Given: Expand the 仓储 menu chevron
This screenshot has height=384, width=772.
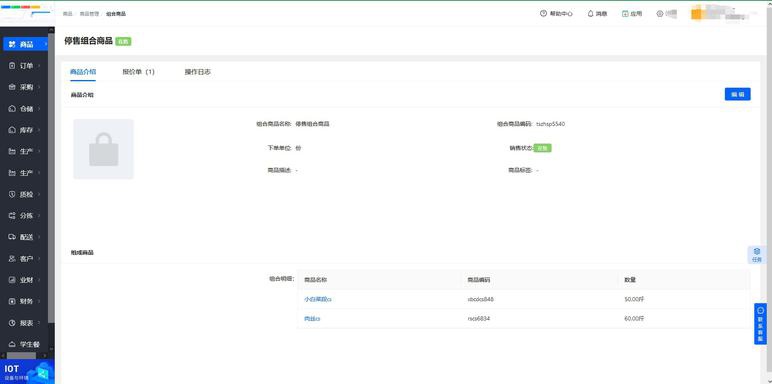Looking at the screenshot, I should coord(39,109).
